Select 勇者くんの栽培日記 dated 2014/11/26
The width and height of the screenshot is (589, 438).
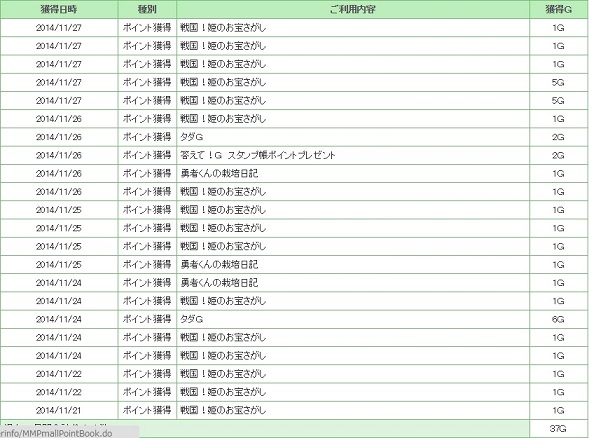click(219, 174)
